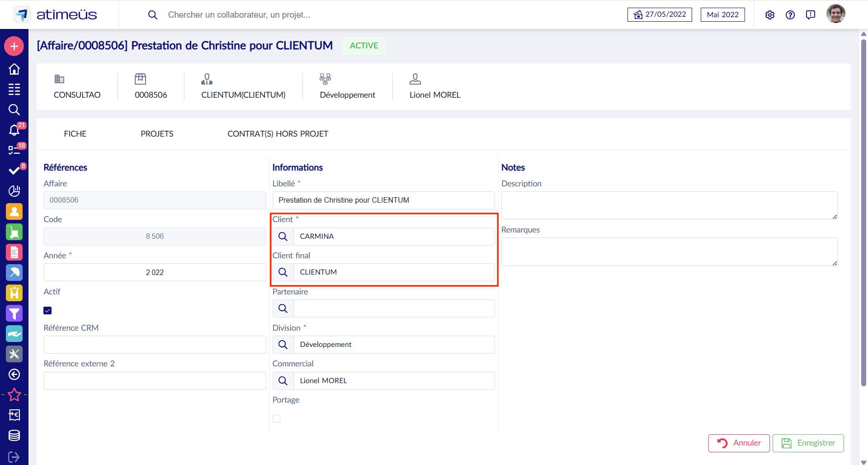Click the Client final field CLIENTUM

click(394, 272)
